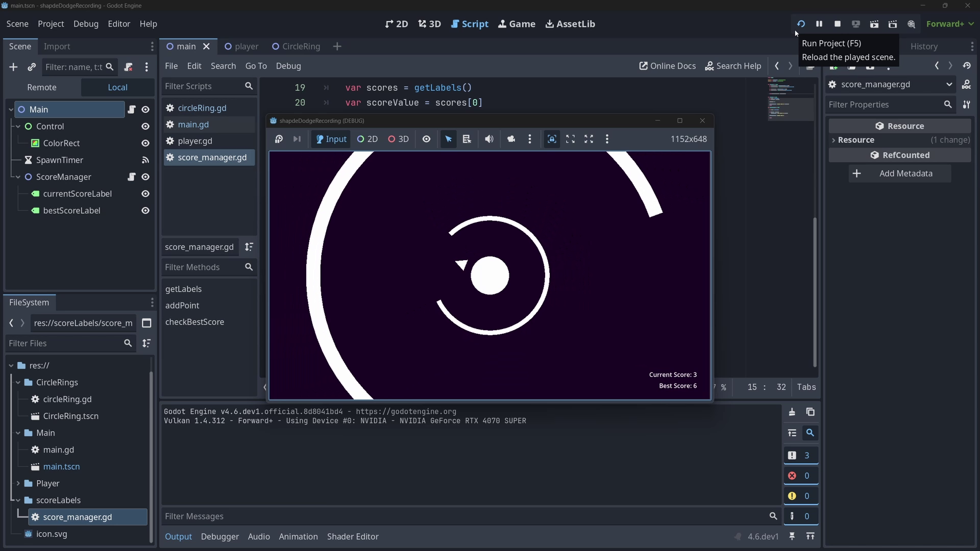This screenshot has width=980, height=551.
Task: Clear the output log
Action: [792, 412]
